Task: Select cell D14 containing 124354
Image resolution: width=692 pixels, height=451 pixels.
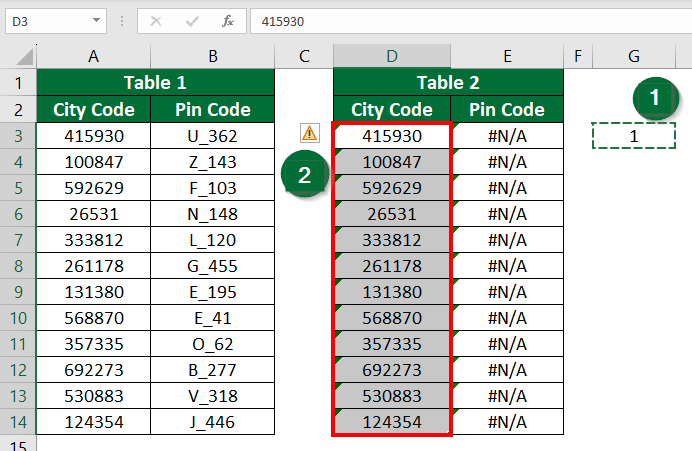Action: pos(392,422)
